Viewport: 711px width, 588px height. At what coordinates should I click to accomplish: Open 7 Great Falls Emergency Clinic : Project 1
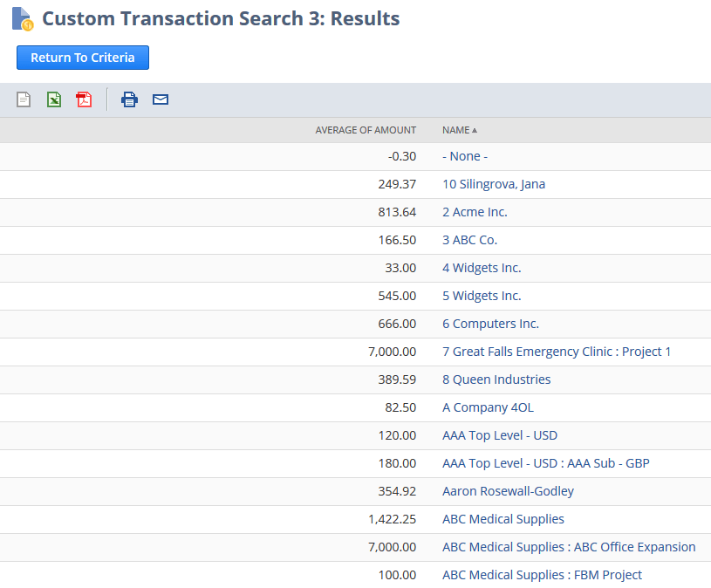557,352
